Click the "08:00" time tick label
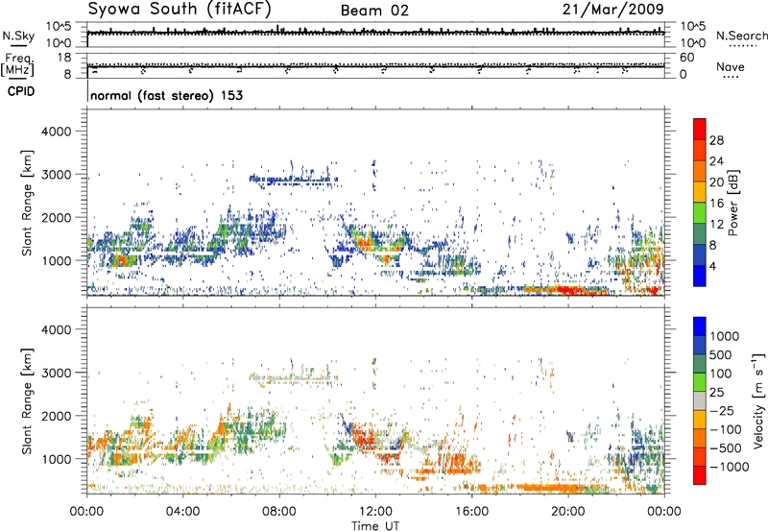Viewport: 768px width, 532px height. (279, 512)
